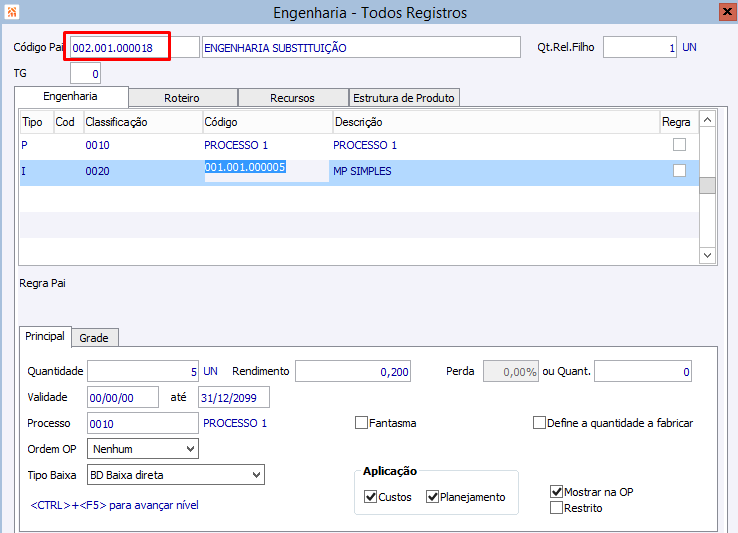The image size is (738, 533).
Task: Check Define a quantidade a fabricar
Action: 540,423
